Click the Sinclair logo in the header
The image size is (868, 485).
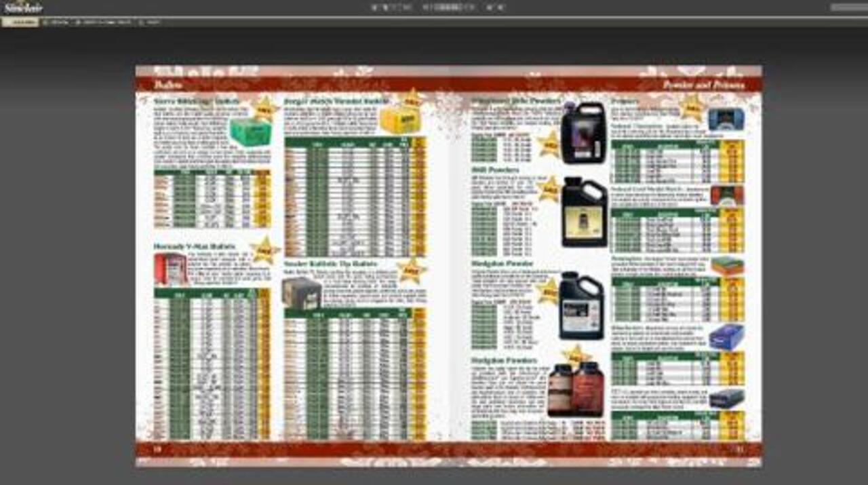pos(22,7)
